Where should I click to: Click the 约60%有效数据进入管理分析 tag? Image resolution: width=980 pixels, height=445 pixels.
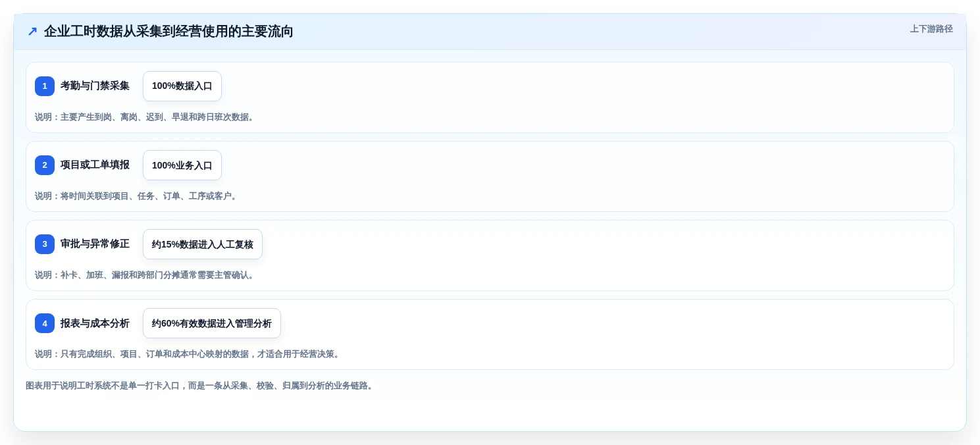pyautogui.click(x=212, y=323)
